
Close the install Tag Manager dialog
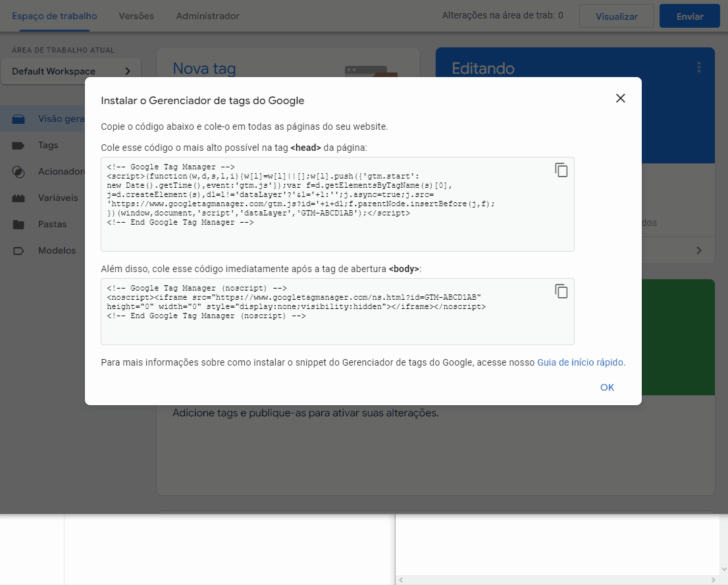[x=620, y=98]
